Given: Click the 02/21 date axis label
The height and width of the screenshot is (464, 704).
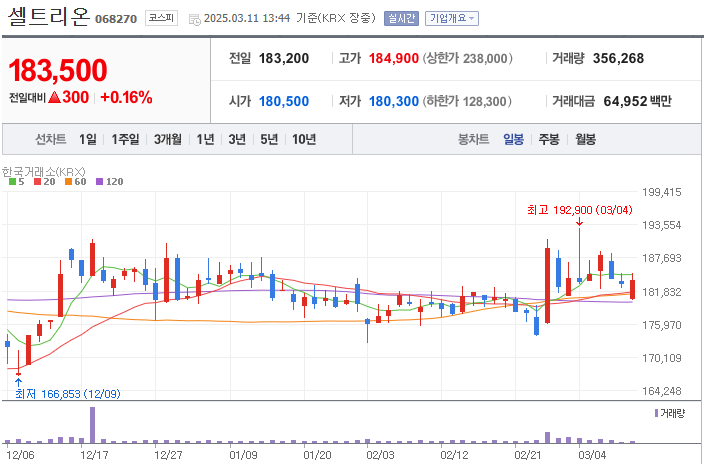Looking at the screenshot, I should click(528, 455).
